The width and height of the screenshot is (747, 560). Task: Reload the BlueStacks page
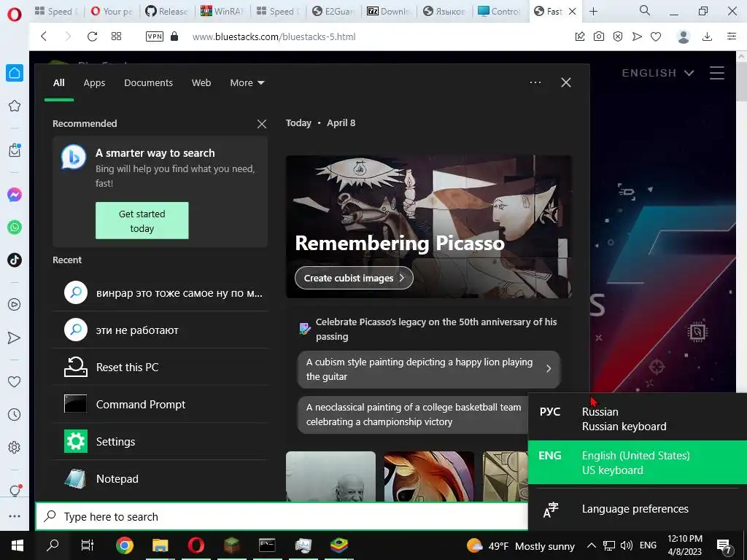(x=92, y=36)
